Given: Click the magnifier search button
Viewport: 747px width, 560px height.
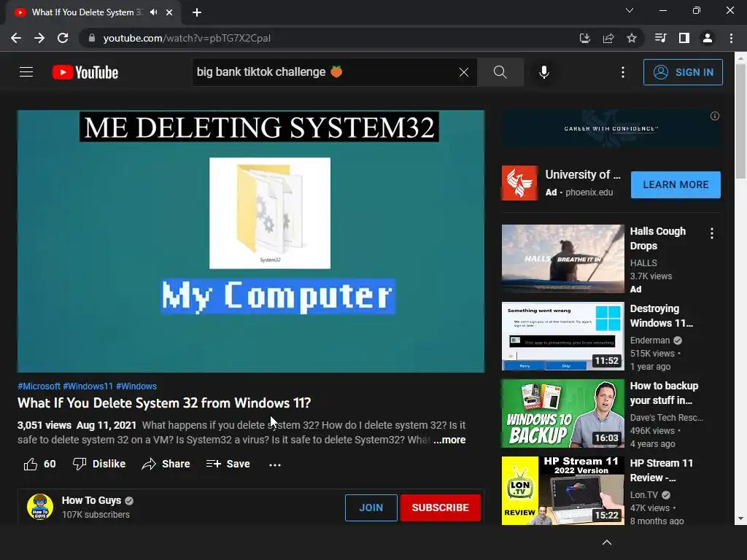Looking at the screenshot, I should pos(500,72).
